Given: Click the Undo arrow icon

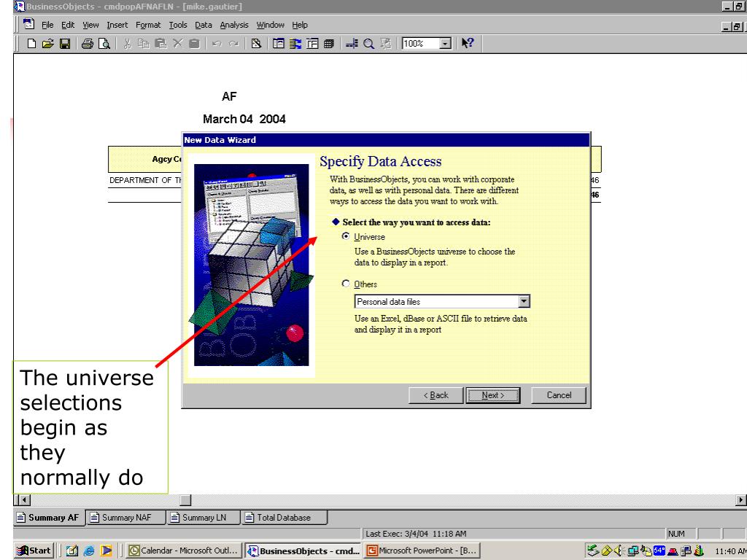Looking at the screenshot, I should click(217, 44).
